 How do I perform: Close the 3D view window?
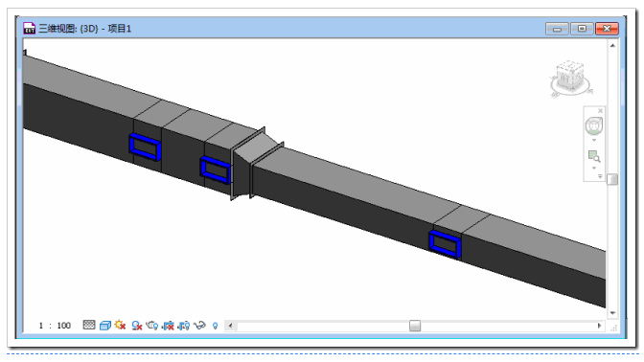[607, 29]
